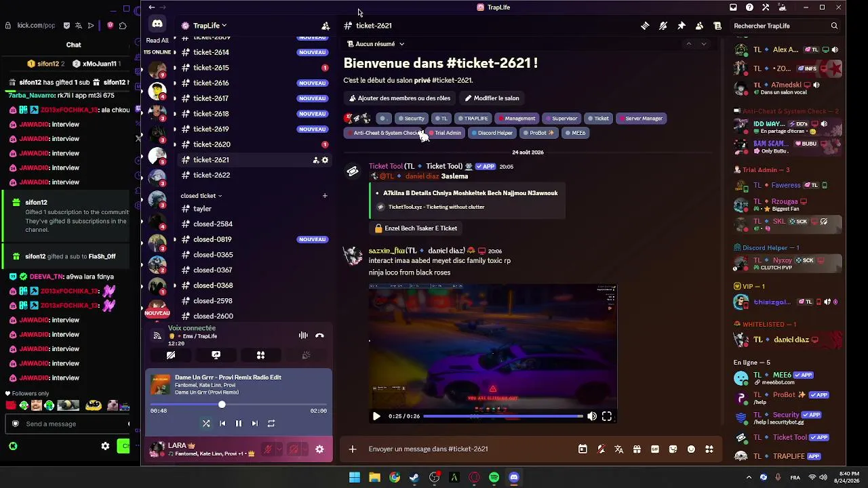The width and height of the screenshot is (868, 488).
Task: Open calendar icon in message bar
Action: (x=583, y=449)
